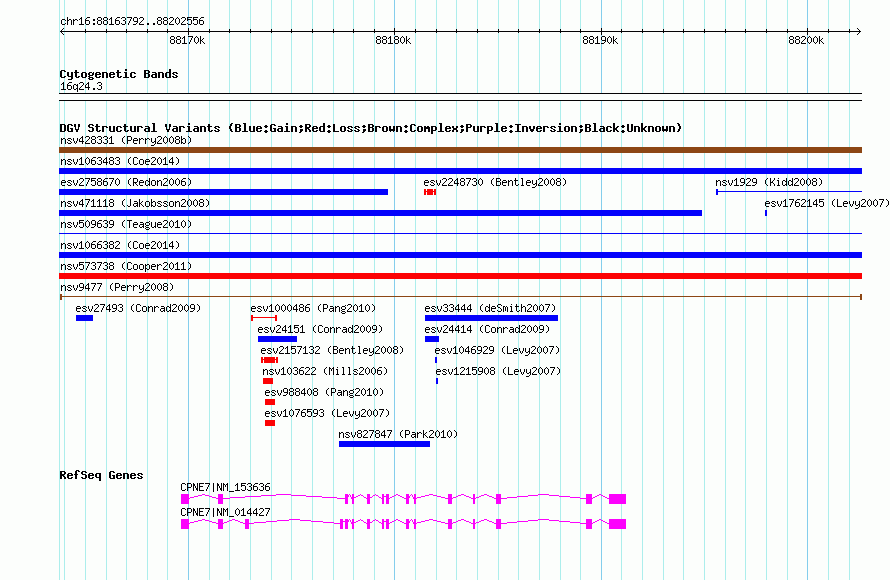
Task: Open the nsv9477 (Perry2008) label
Action: coord(117,287)
